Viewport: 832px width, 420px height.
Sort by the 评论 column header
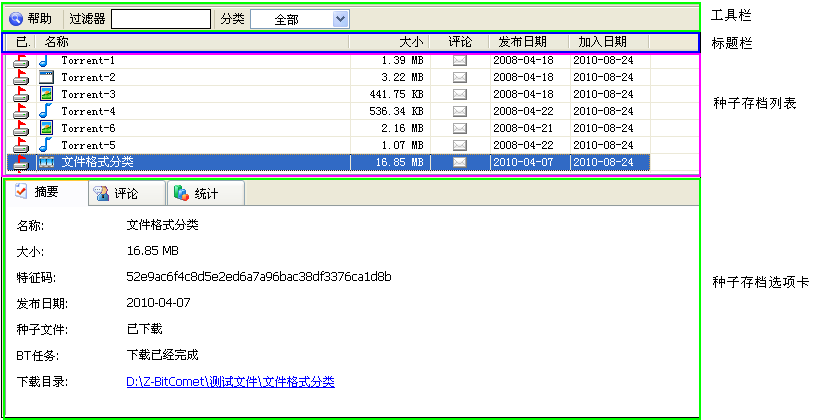click(x=459, y=42)
